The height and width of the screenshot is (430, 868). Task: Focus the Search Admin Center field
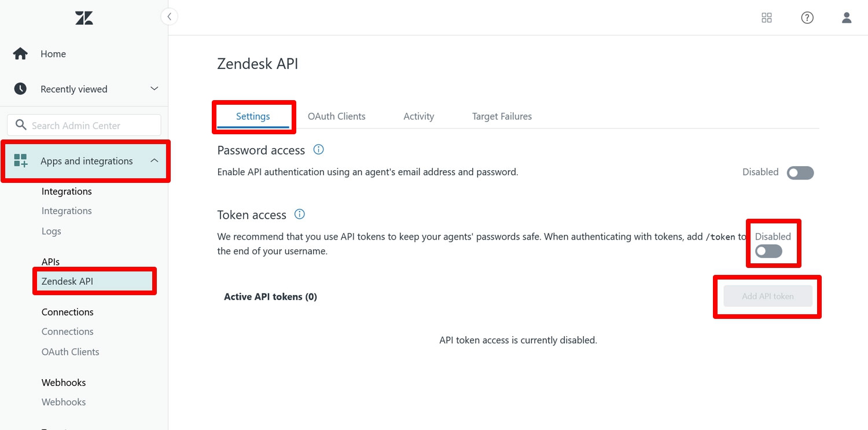[84, 125]
